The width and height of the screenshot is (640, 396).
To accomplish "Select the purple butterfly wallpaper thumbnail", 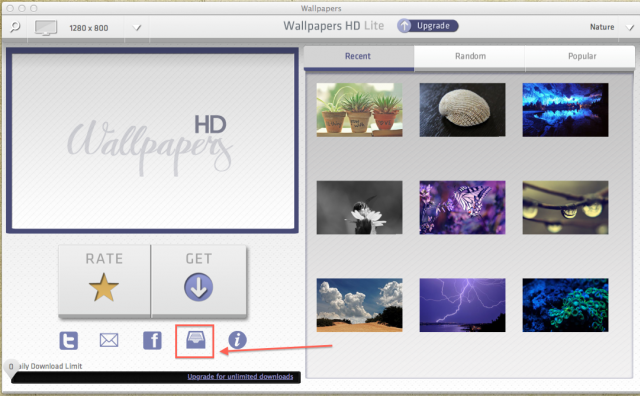I will point(462,207).
